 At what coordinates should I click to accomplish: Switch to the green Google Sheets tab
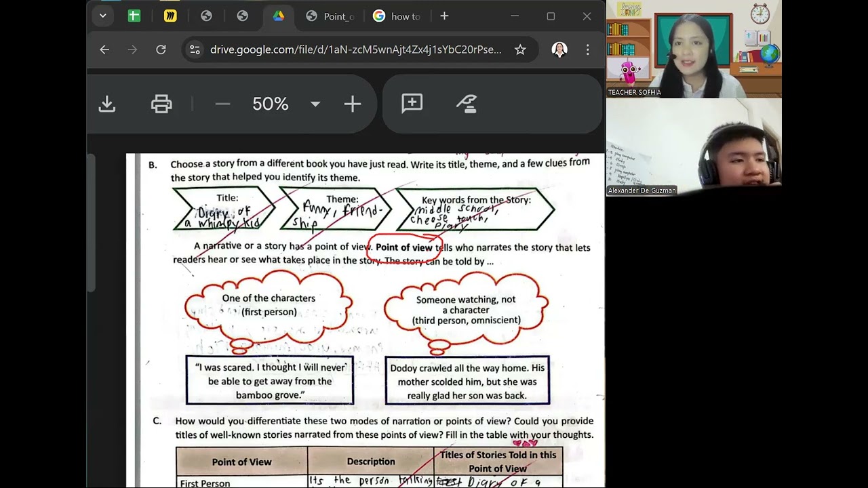coord(134,16)
